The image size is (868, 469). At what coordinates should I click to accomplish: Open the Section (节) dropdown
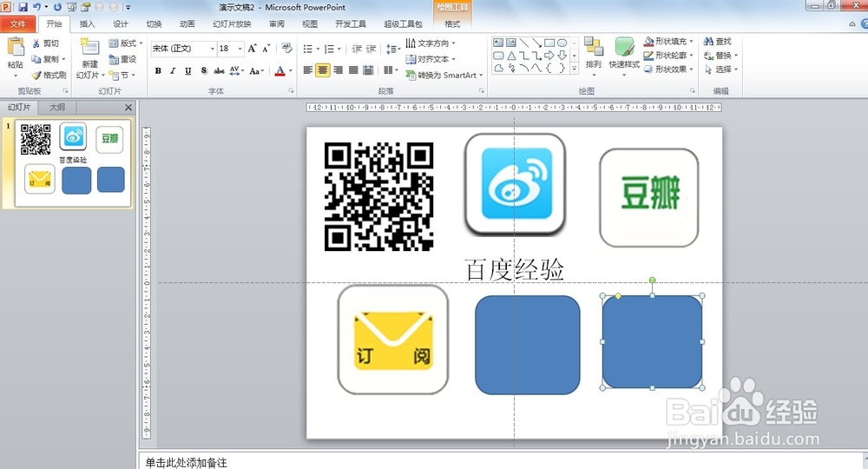(122, 75)
